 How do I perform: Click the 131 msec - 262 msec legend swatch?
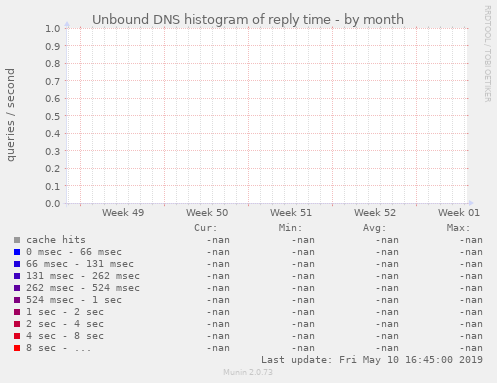(17, 276)
